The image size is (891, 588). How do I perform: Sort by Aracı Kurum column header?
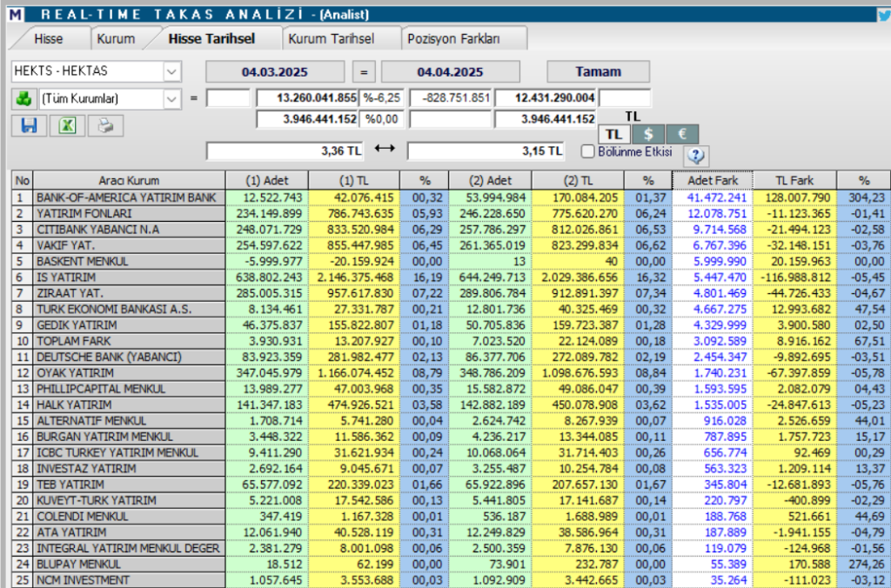pos(129,181)
